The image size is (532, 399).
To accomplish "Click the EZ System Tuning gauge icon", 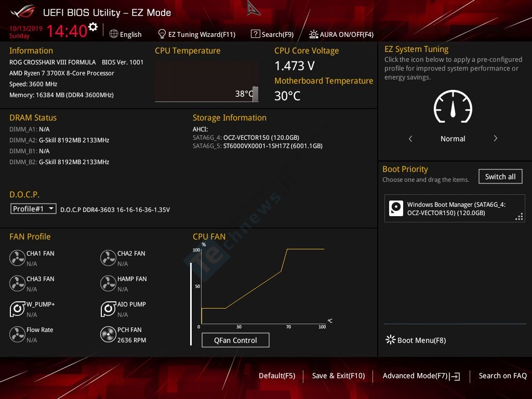I will click(x=453, y=106).
